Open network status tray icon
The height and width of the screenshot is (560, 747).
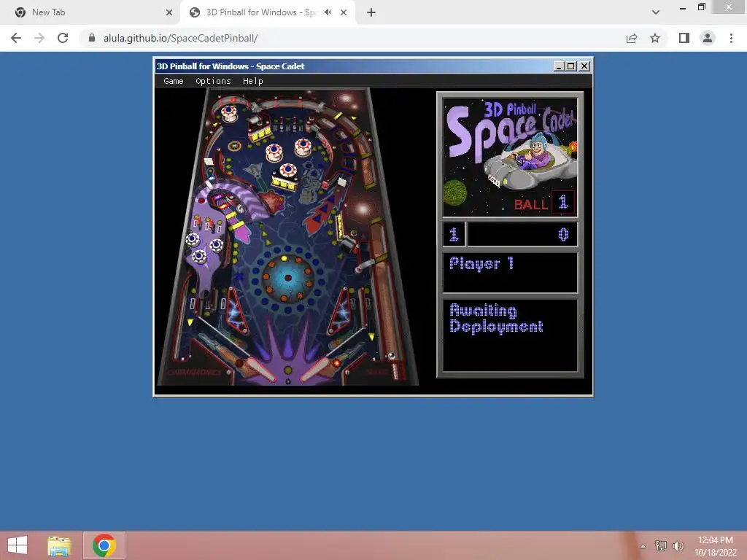click(660, 546)
